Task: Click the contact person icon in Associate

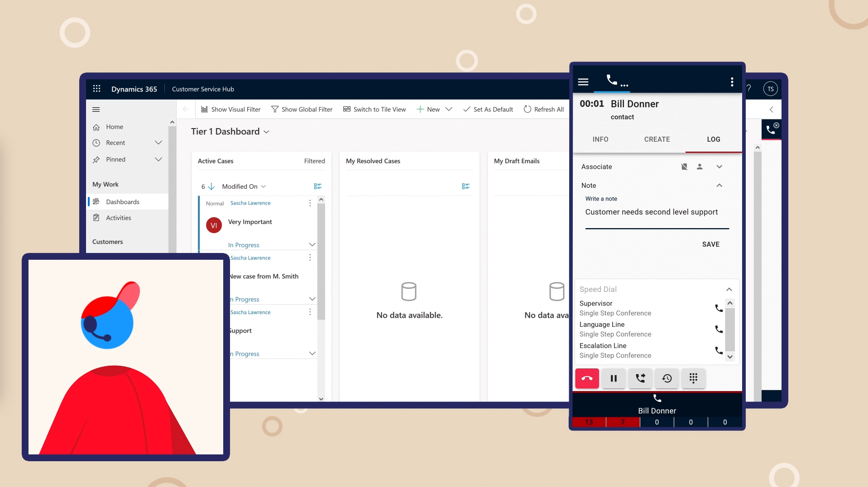Action: point(700,167)
